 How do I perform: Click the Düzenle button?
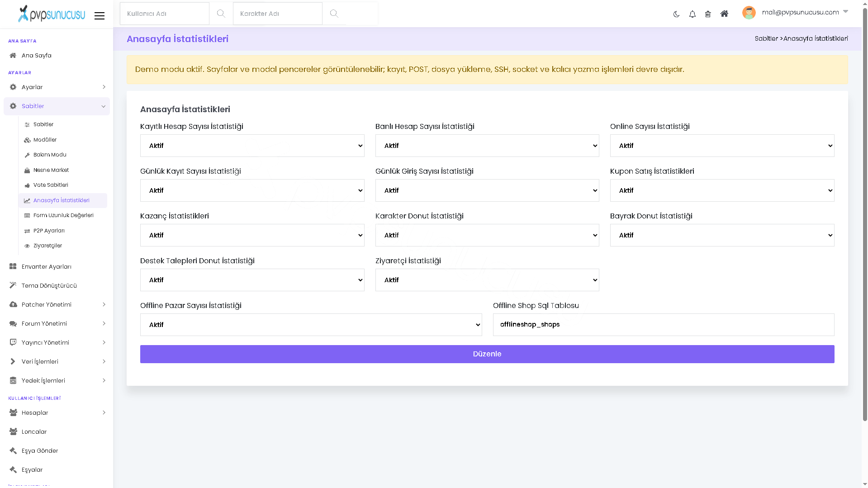[487, 354]
